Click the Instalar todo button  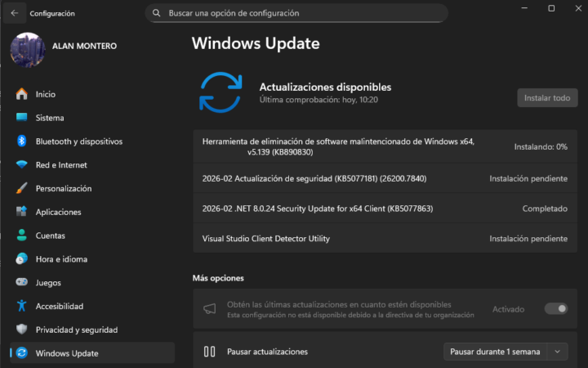(x=547, y=98)
